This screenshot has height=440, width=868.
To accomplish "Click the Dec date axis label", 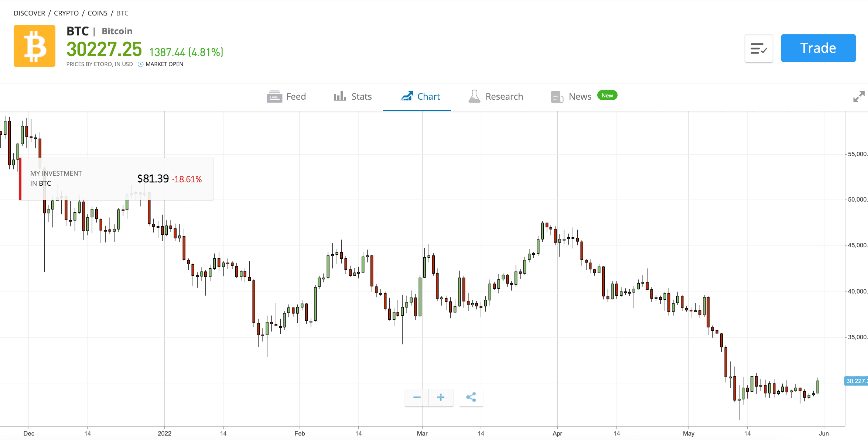I will [x=29, y=433].
